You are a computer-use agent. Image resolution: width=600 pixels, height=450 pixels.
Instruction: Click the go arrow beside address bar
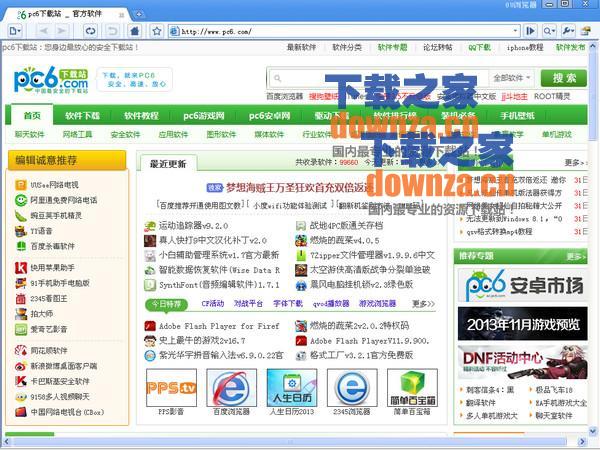click(x=530, y=31)
